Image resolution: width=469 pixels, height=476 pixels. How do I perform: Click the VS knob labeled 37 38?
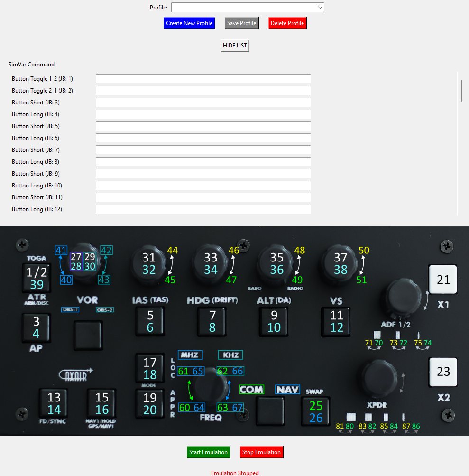340,263
